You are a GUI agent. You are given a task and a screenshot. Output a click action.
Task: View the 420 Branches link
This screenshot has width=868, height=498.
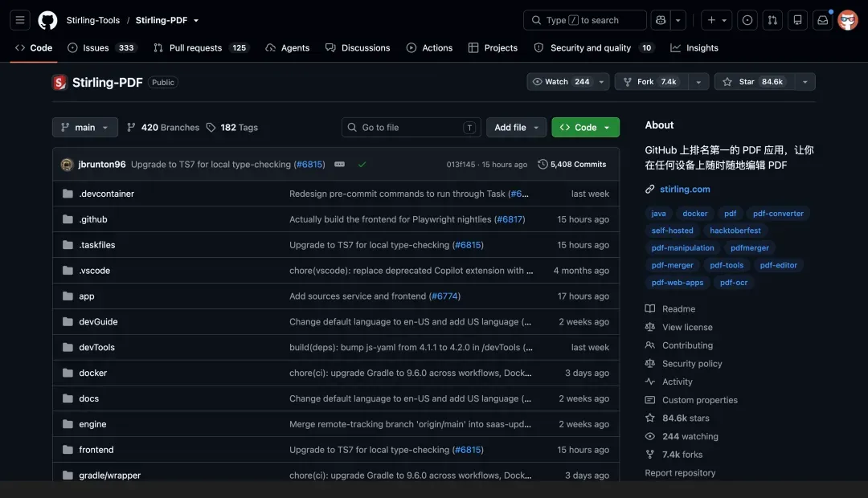162,127
